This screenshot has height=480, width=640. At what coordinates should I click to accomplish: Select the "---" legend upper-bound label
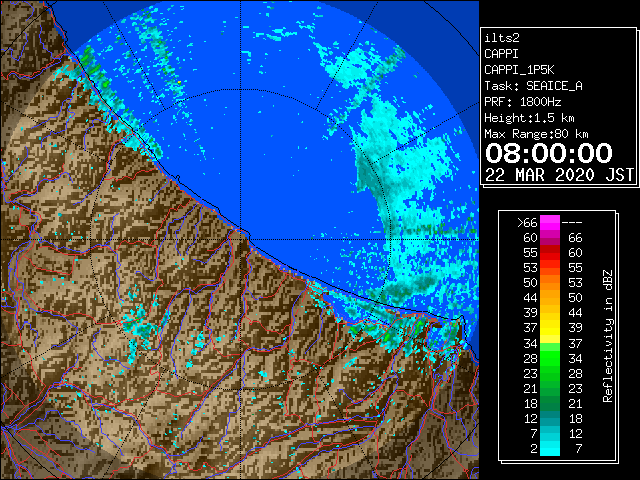(572, 223)
